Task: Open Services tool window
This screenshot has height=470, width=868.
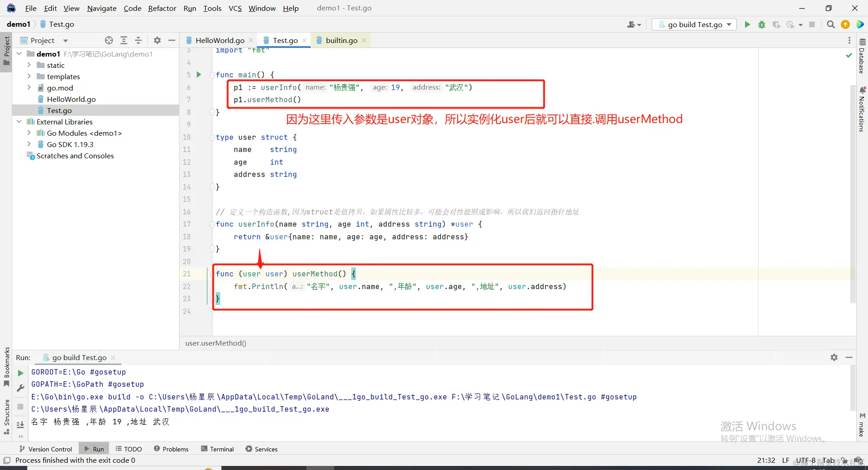Action: coord(261,449)
